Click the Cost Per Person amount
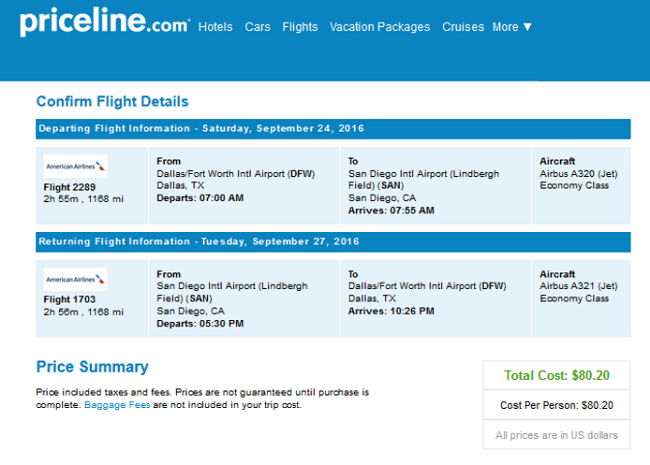This screenshot has width=650, height=465. (556, 405)
